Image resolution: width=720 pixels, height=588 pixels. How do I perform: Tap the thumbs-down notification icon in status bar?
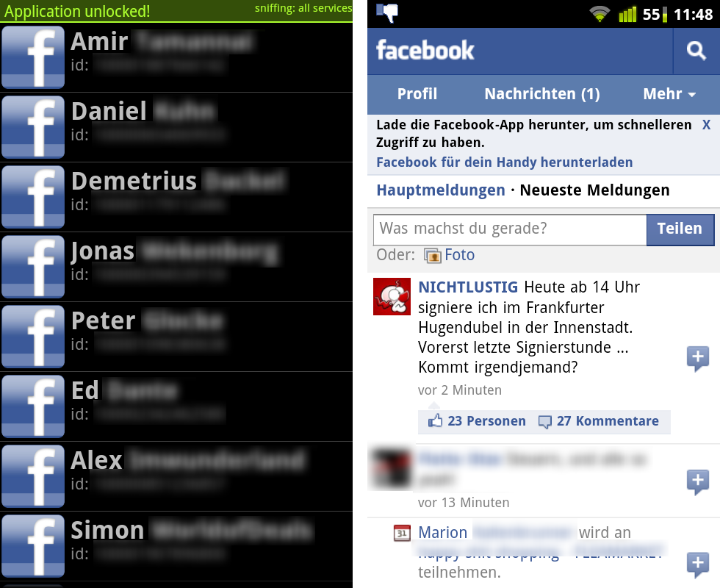(386, 12)
